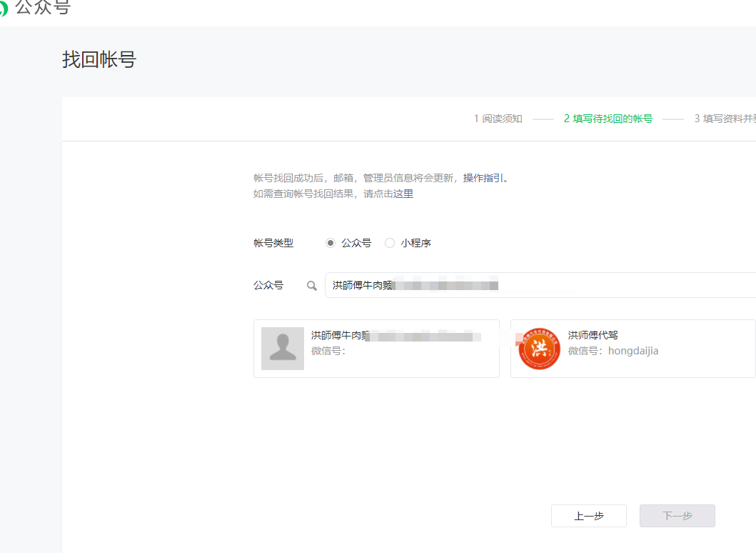The image size is (756, 553).
Task: Click the 下一步 button
Action: click(677, 516)
